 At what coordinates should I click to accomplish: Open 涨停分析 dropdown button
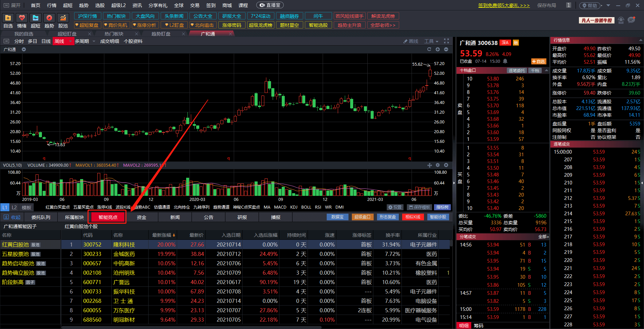click(x=145, y=25)
